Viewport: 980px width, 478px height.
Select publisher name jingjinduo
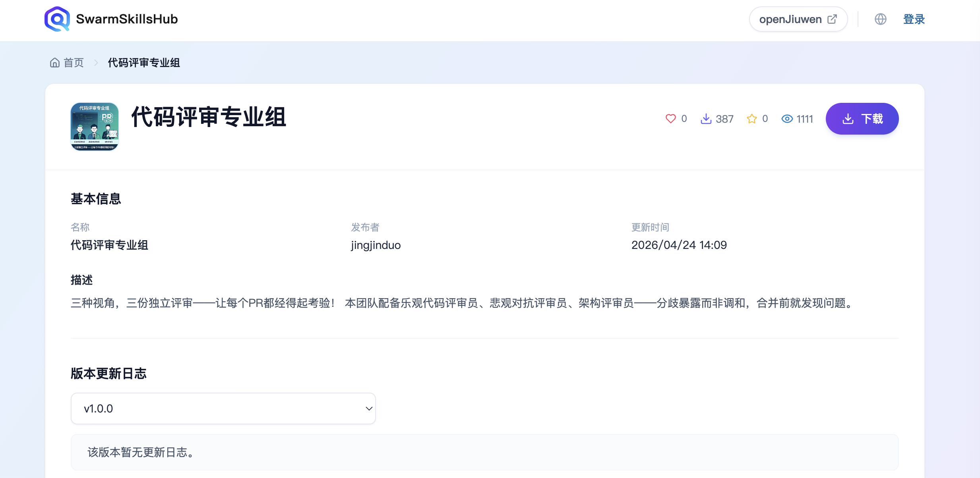pos(376,245)
